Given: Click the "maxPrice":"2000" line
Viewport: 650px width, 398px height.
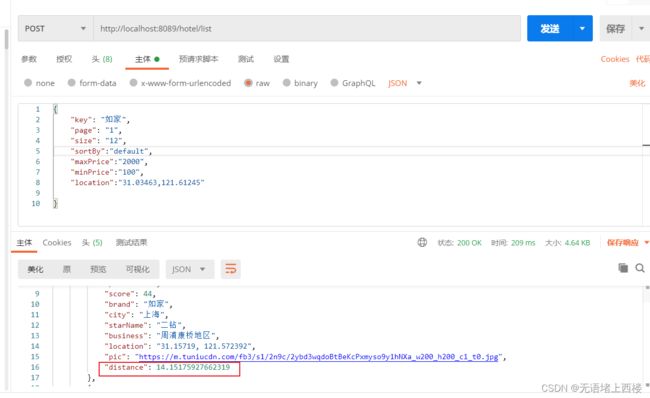Looking at the screenshot, I should [109, 162].
